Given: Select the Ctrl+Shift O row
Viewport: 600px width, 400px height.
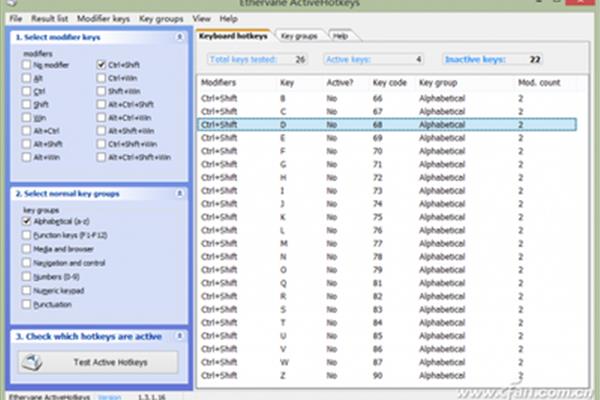Looking at the screenshot, I should point(387,270).
